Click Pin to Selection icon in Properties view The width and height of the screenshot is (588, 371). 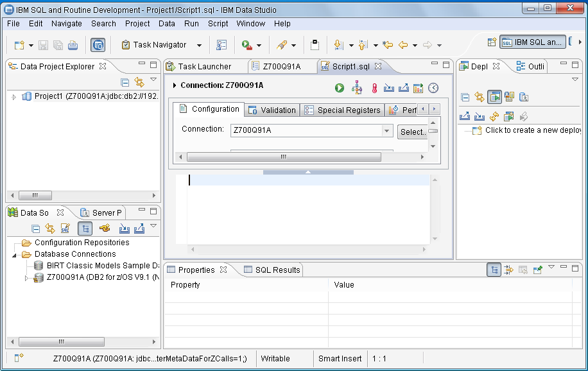tap(538, 270)
